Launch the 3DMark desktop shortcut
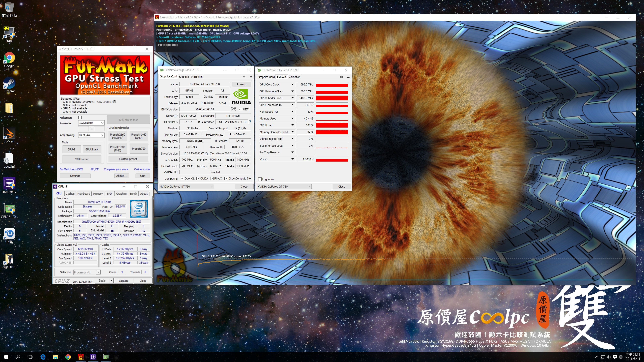 pos(9,135)
